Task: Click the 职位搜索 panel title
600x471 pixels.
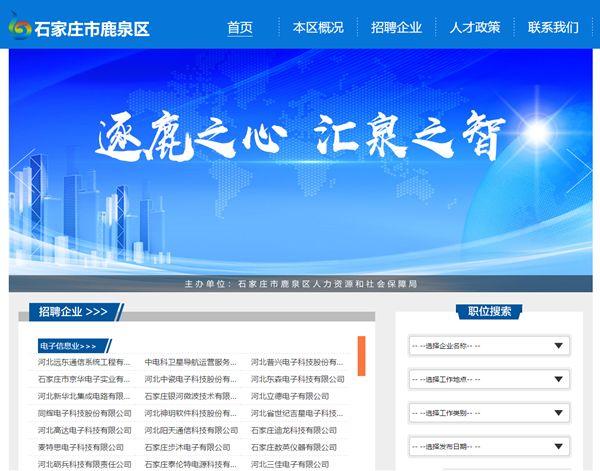Action: point(489,311)
